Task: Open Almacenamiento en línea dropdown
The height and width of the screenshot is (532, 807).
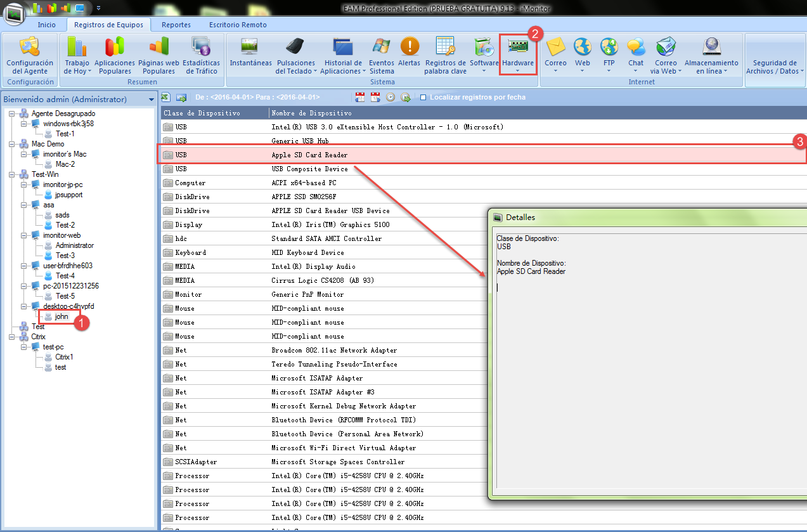Action: click(711, 56)
